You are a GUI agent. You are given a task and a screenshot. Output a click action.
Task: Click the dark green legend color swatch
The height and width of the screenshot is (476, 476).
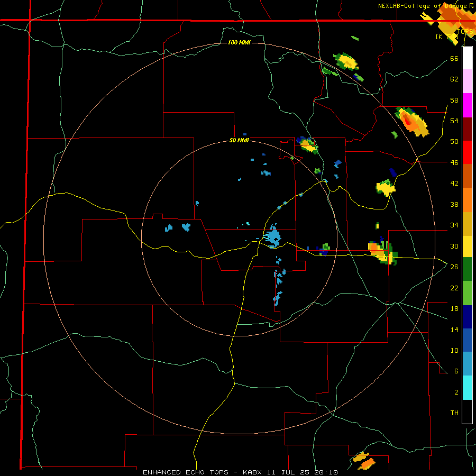(x=467, y=269)
